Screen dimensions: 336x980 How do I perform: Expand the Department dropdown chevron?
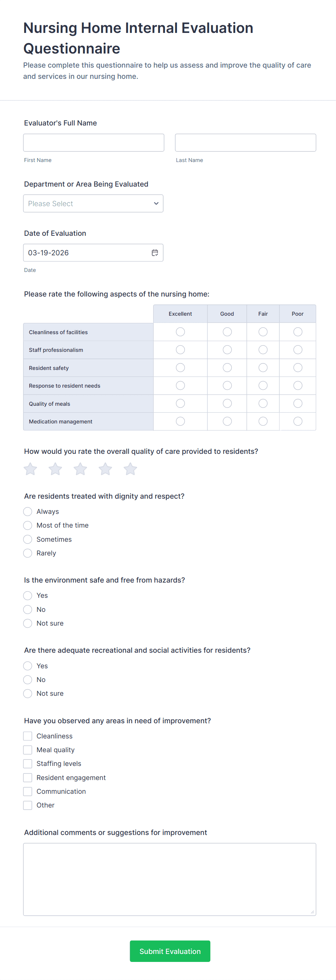[x=156, y=204]
